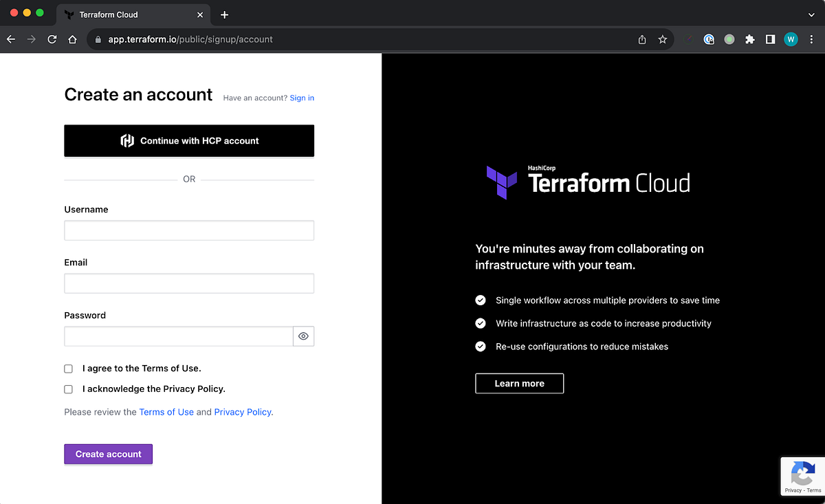Toggle password visibility with the eye icon

point(303,336)
